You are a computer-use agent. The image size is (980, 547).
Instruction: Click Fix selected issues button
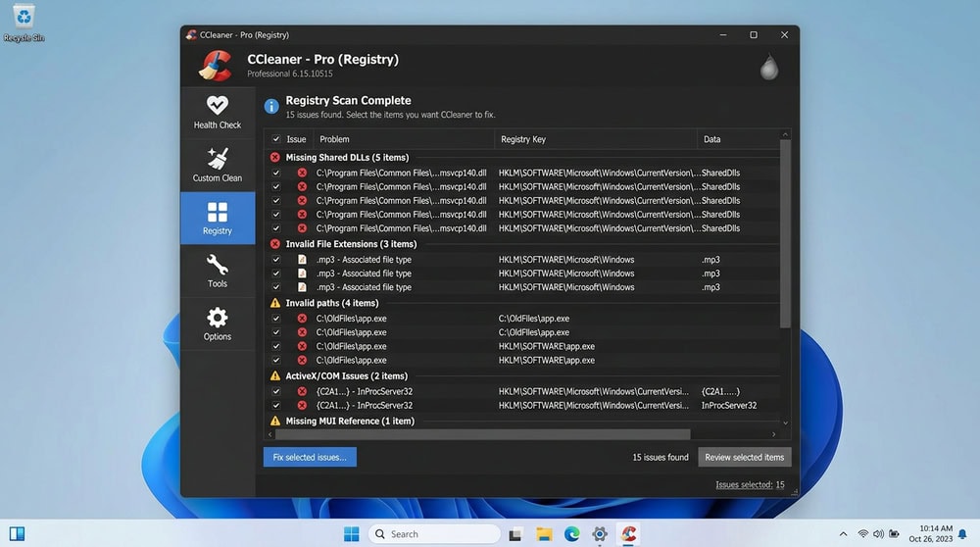310,457
